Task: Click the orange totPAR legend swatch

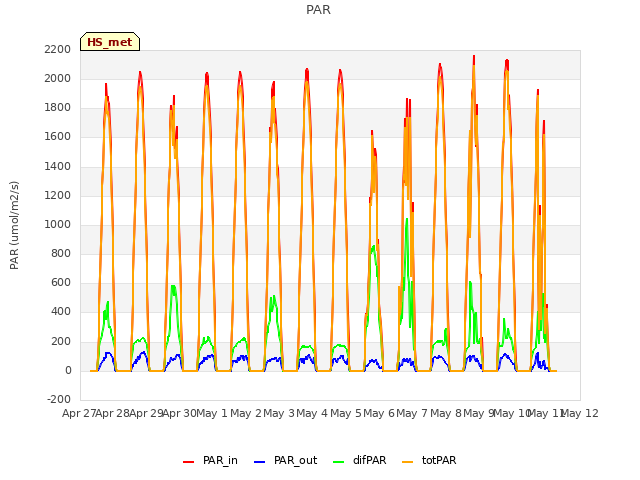Action: [407, 462]
